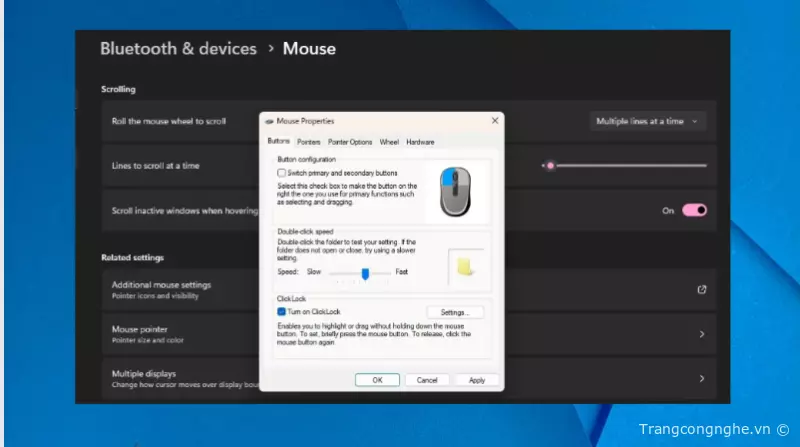The height and width of the screenshot is (447, 800).
Task: Expand the Multiple displays chevron
Action: (701, 378)
